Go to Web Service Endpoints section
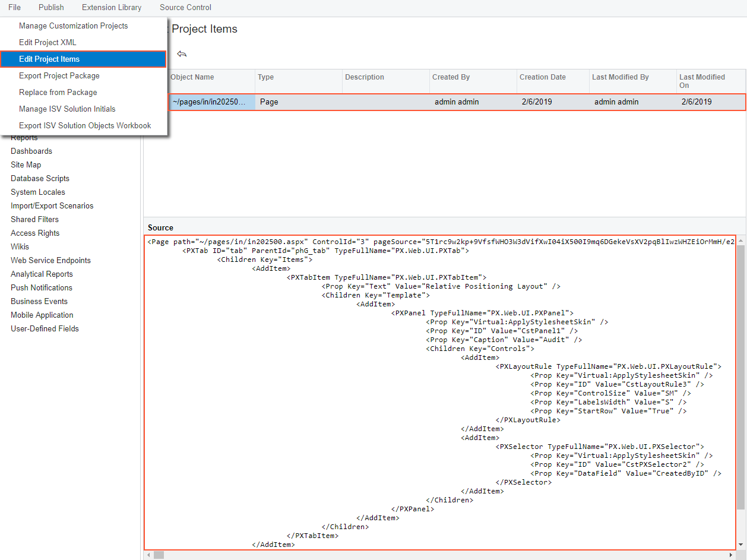 [50, 261]
